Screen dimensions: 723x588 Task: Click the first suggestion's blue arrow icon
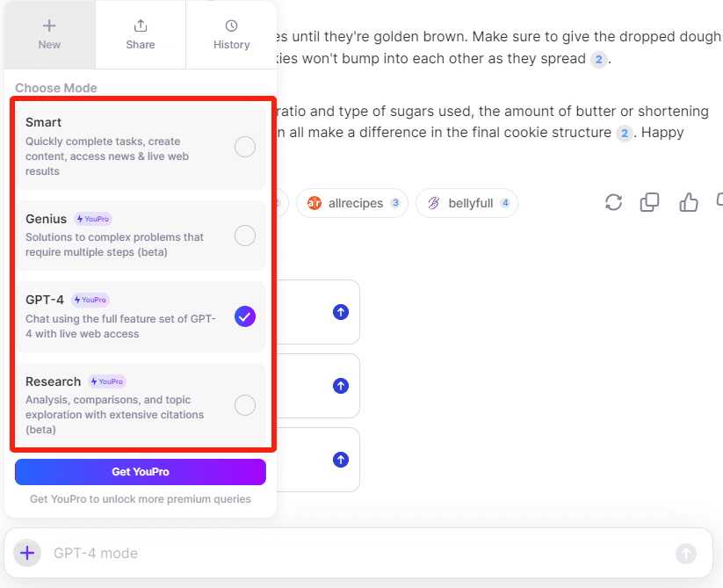coord(341,312)
